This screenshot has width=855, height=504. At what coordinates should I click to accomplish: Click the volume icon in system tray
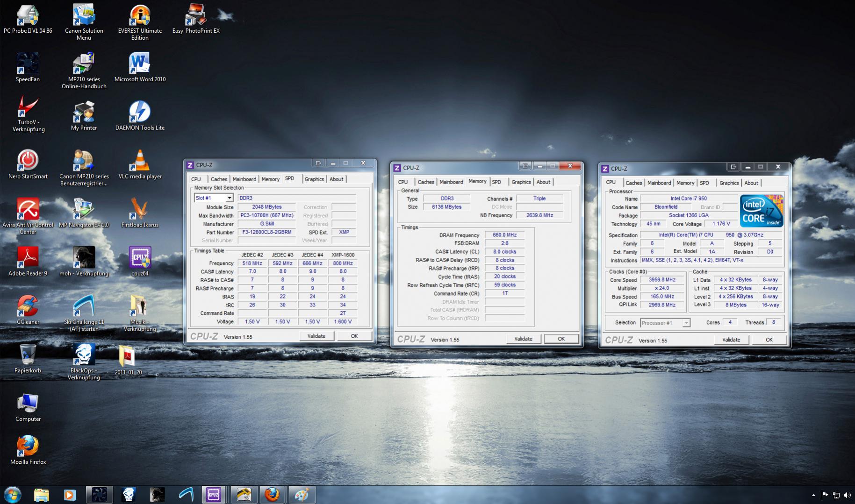click(847, 495)
